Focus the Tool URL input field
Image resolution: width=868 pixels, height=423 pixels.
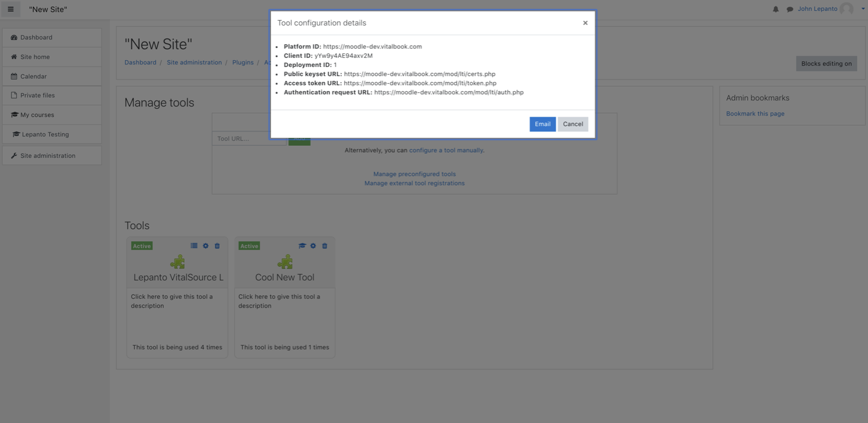(x=249, y=139)
